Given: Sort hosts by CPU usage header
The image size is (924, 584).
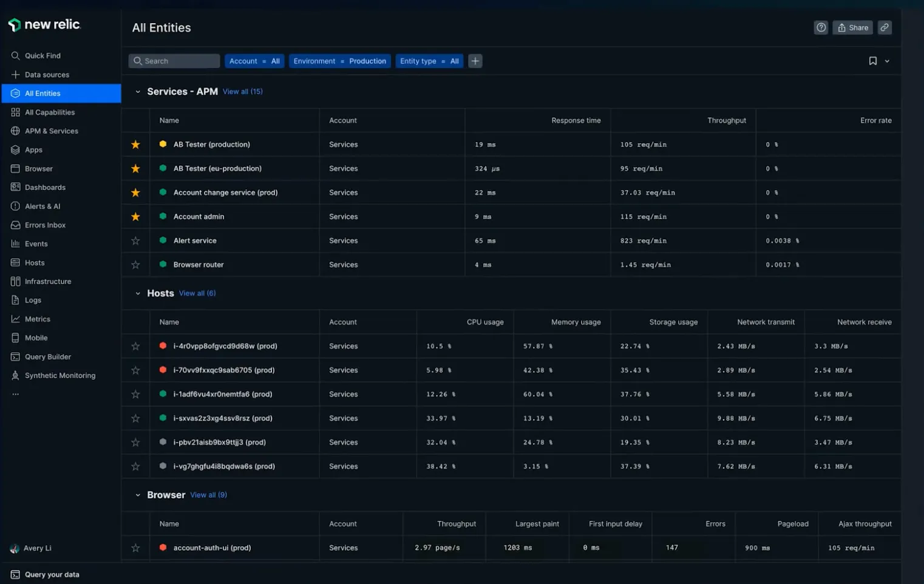Looking at the screenshot, I should (x=485, y=322).
